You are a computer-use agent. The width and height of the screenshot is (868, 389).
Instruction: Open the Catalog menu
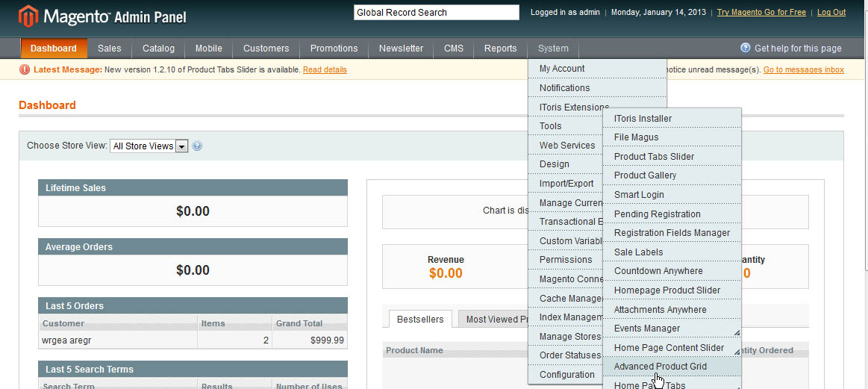click(158, 49)
